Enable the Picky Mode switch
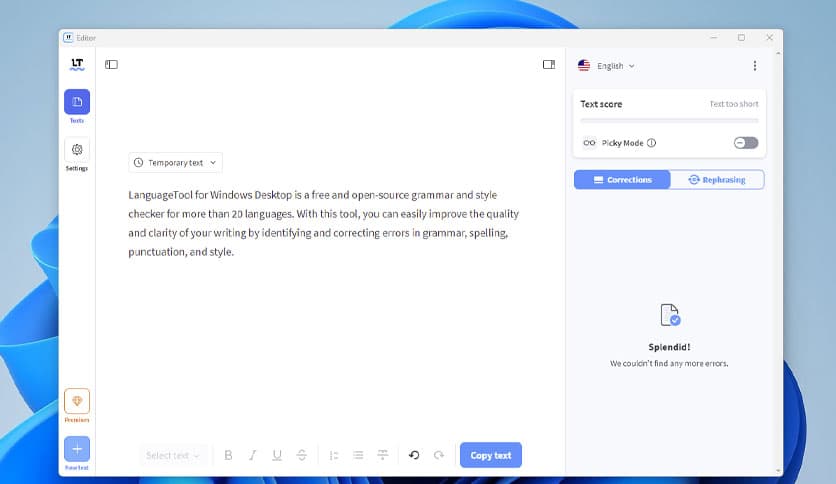Viewport: 836px width, 484px height. click(x=746, y=143)
